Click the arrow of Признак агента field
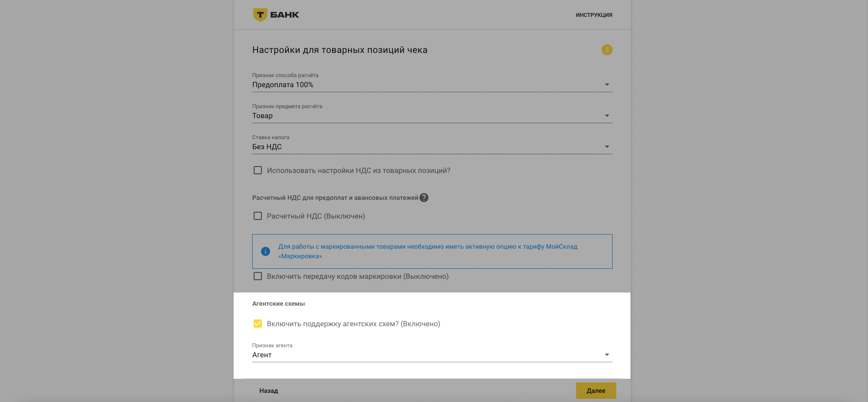This screenshot has height=402, width=868. (607, 355)
